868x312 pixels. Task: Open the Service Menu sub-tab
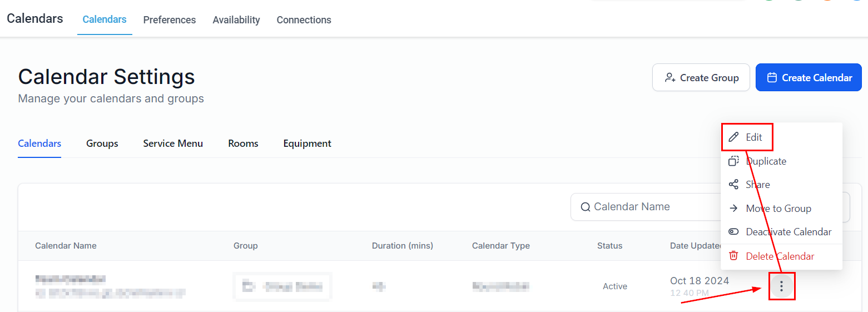173,143
